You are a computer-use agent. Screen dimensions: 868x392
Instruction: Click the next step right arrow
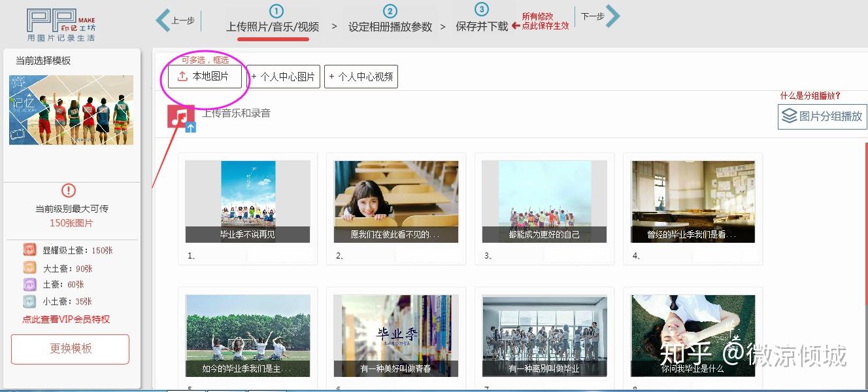click(x=612, y=16)
